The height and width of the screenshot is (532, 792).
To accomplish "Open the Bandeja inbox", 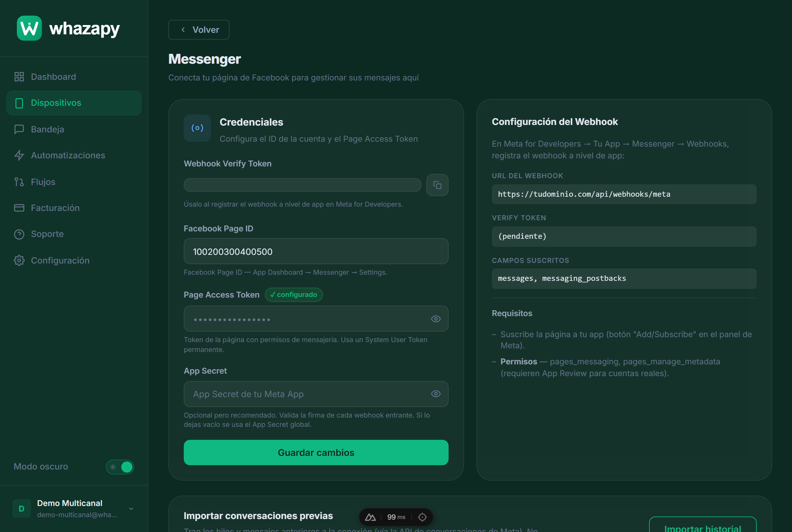I will point(74,129).
